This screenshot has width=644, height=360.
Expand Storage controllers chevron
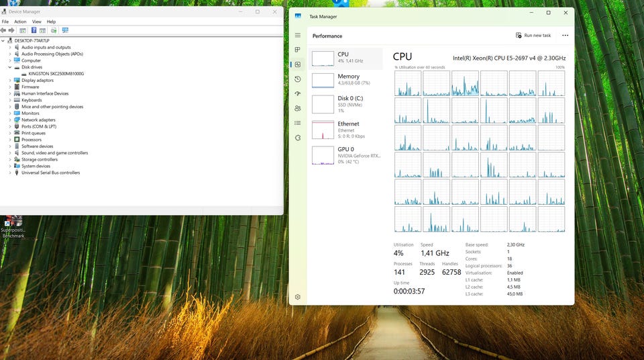[10, 159]
